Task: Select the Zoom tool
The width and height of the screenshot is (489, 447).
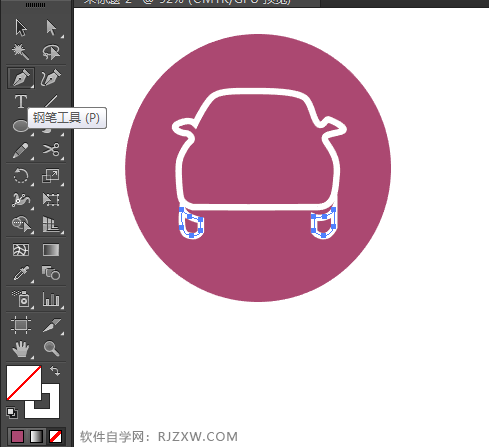Action: pyautogui.click(x=51, y=349)
